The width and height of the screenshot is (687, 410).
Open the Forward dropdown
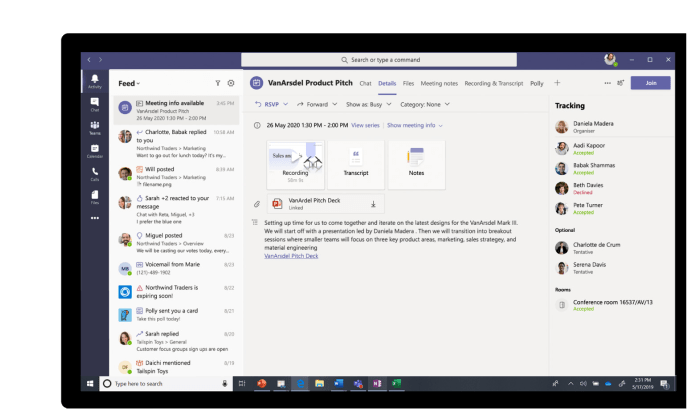(317, 104)
